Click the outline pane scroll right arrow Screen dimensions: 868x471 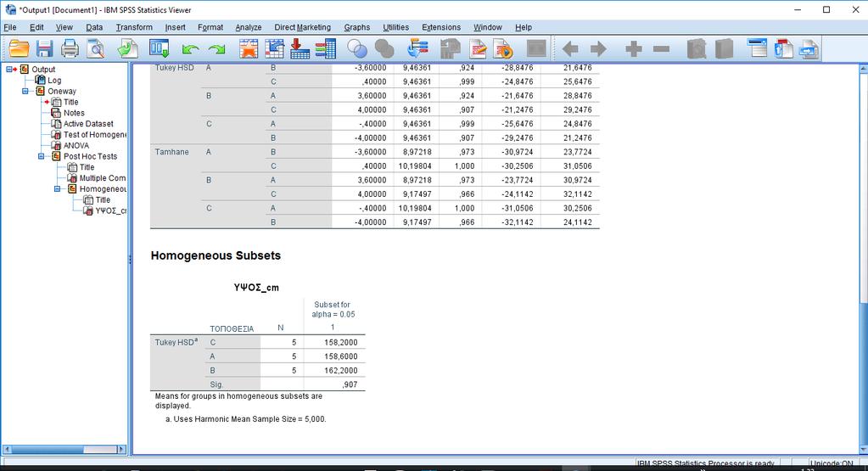pyautogui.click(x=121, y=450)
